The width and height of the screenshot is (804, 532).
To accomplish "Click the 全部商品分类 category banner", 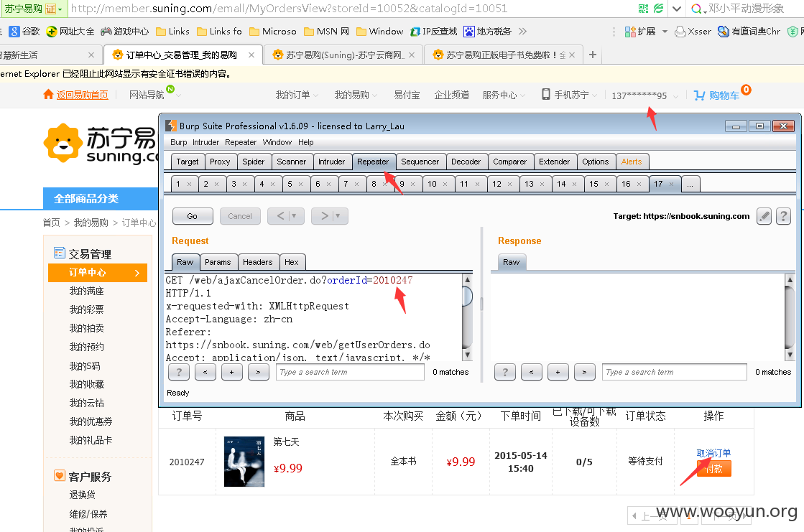I will [101, 199].
